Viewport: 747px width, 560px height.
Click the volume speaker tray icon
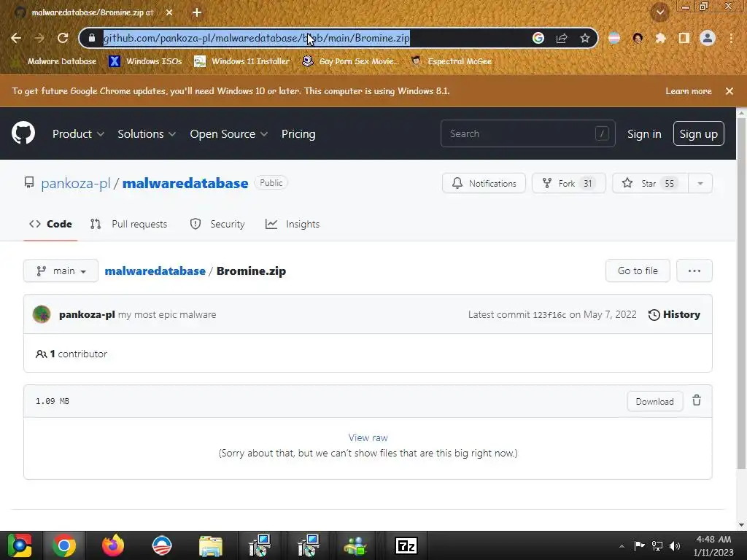pos(675,545)
